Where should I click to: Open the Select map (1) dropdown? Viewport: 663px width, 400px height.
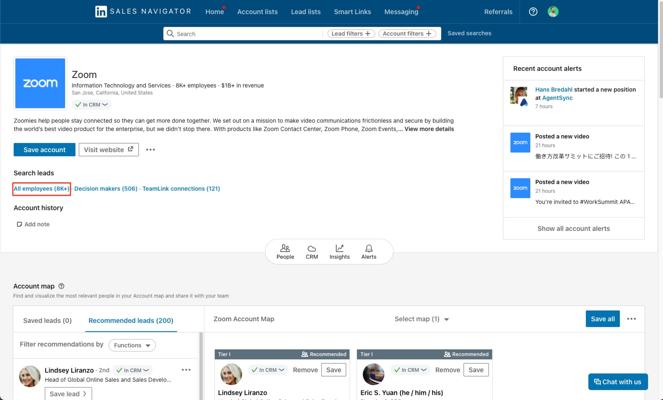[x=422, y=319]
